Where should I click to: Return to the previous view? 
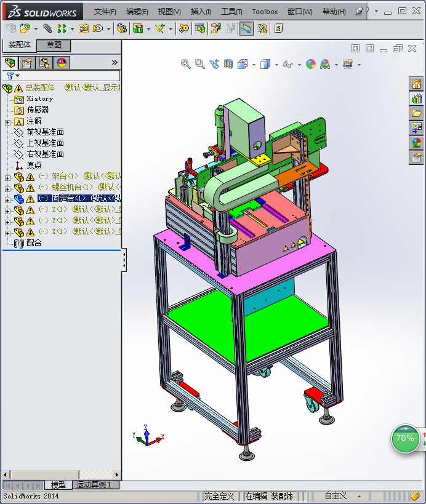(214, 63)
